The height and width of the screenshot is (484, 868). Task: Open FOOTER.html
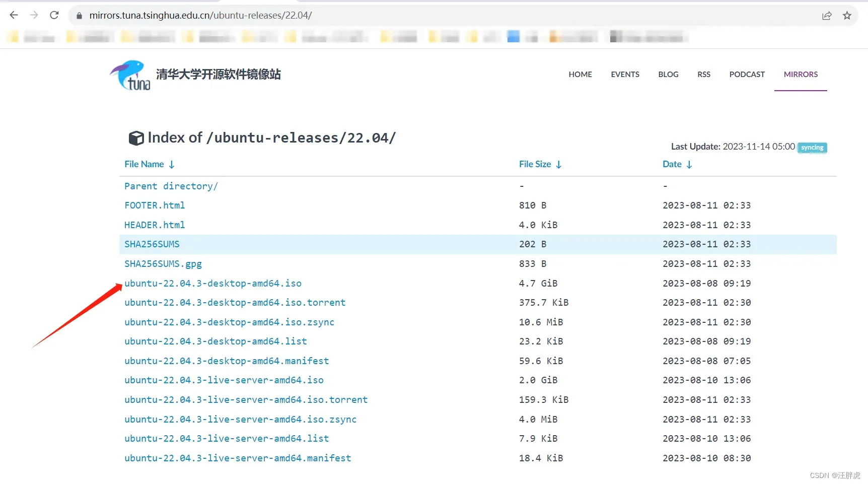pyautogui.click(x=155, y=205)
